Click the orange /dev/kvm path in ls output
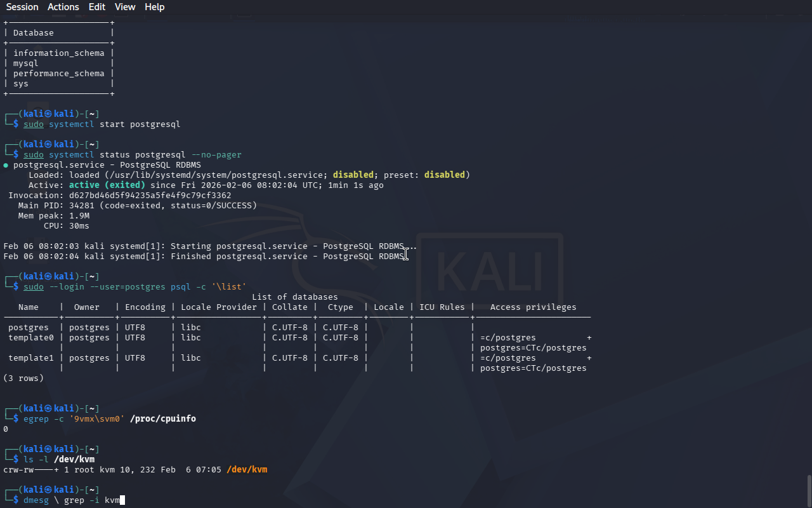812x508 pixels. pyautogui.click(x=247, y=470)
